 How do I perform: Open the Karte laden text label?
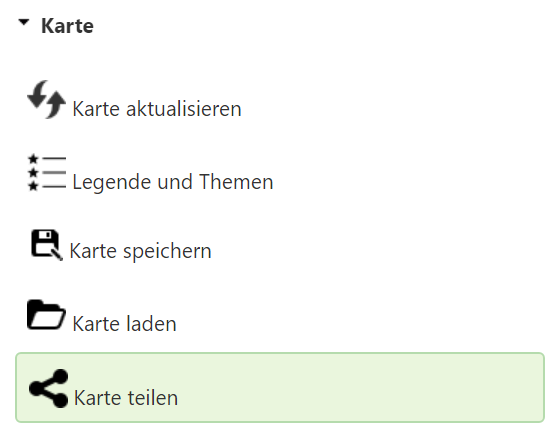coord(125,324)
